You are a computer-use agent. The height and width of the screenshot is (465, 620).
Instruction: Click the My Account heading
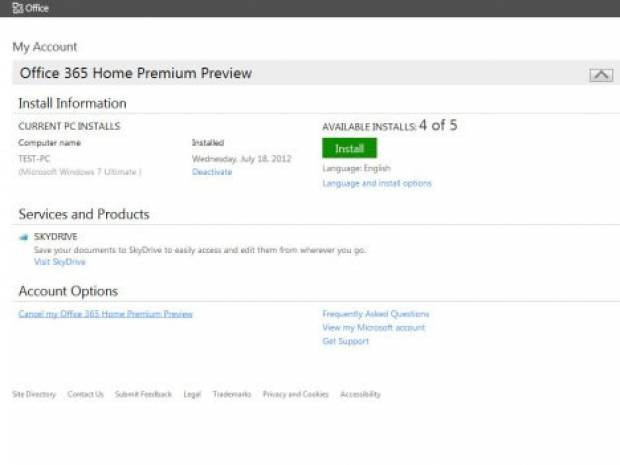coord(45,47)
